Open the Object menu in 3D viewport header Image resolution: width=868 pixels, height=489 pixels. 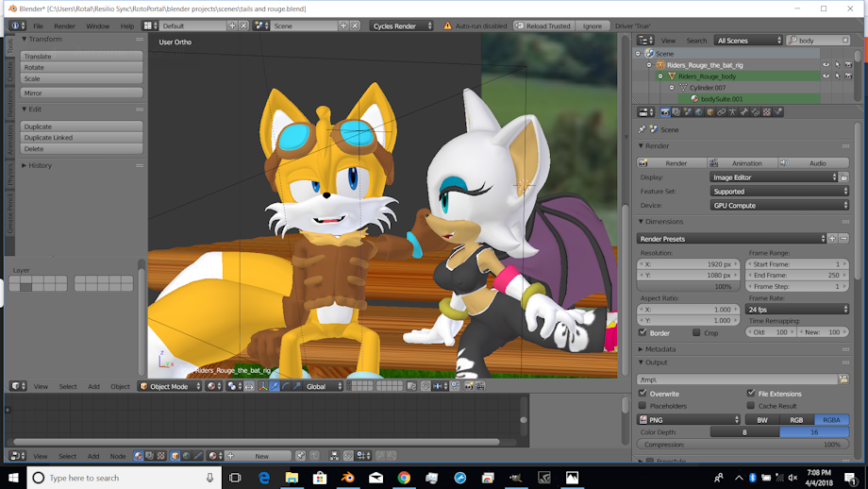click(120, 386)
